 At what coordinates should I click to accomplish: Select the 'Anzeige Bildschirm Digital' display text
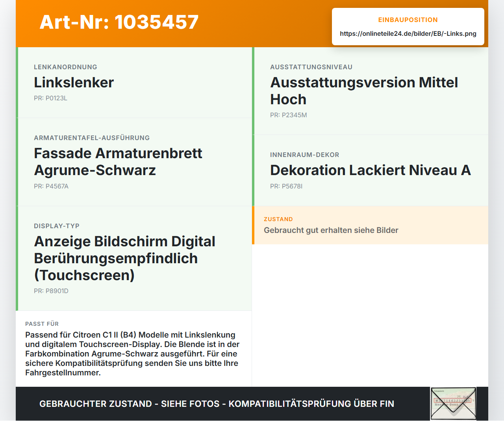[x=124, y=258]
